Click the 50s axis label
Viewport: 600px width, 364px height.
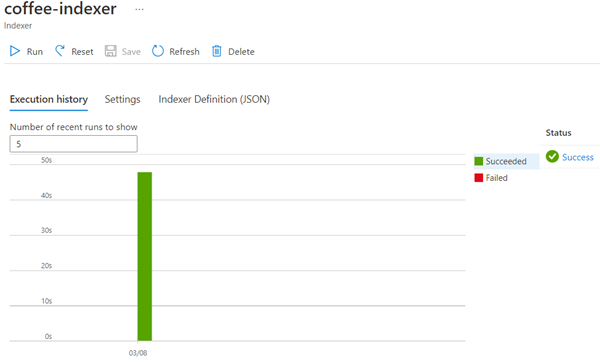pos(46,160)
